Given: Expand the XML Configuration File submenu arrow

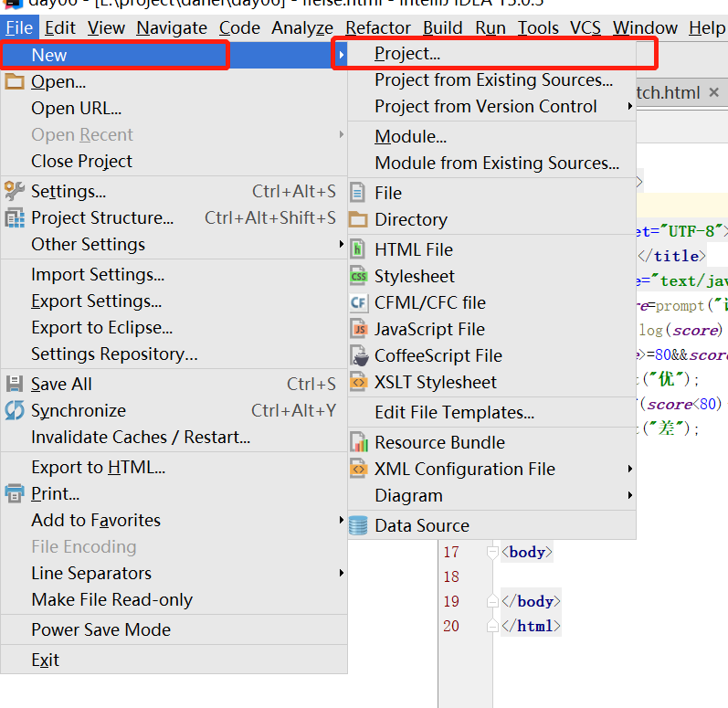Looking at the screenshot, I should pyautogui.click(x=629, y=469).
